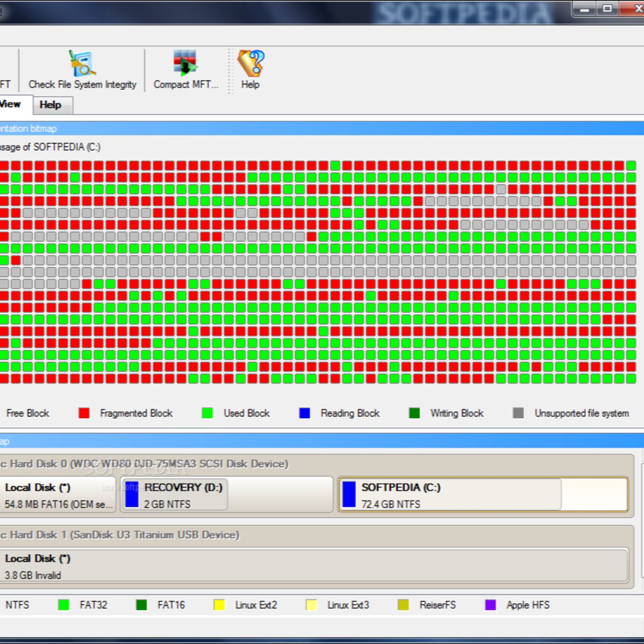Click the gray Unsupported file system swatch

tap(518, 413)
